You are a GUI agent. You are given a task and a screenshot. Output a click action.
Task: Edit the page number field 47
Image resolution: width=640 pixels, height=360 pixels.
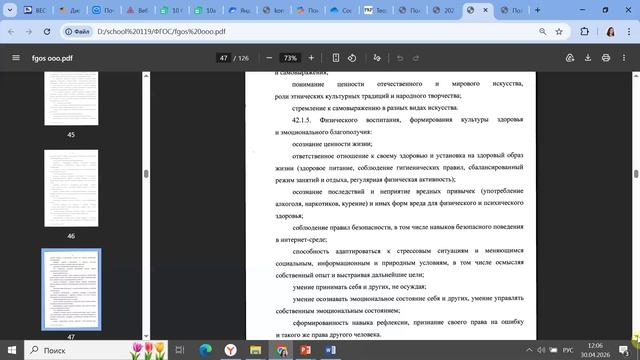click(x=223, y=58)
